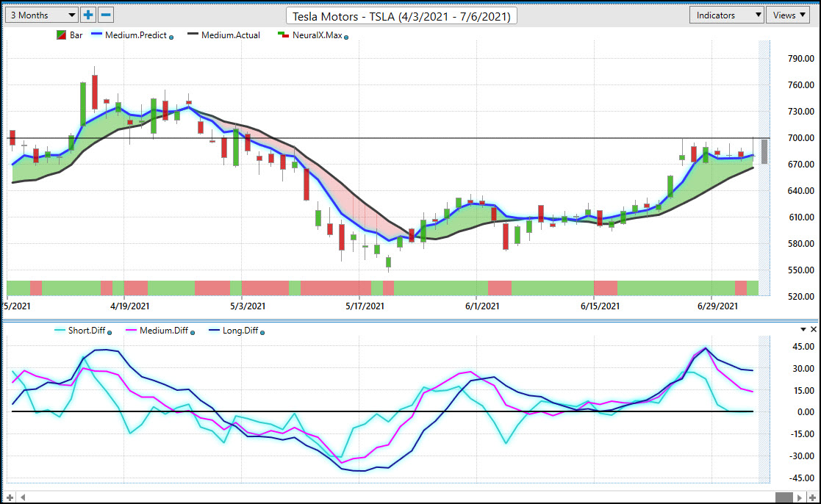Click the right arrow of the horizontal scrollbar
Screen dimensions: 821x504
coord(800,497)
